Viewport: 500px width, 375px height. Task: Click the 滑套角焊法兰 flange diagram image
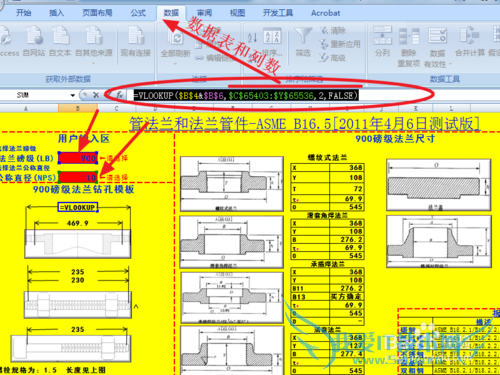pyautogui.click(x=232, y=242)
